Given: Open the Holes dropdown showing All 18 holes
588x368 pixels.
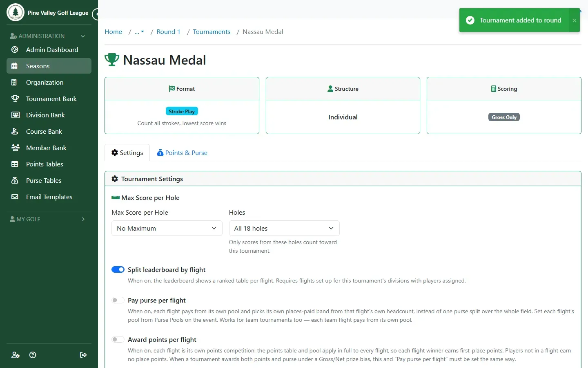Looking at the screenshot, I should click(x=284, y=228).
